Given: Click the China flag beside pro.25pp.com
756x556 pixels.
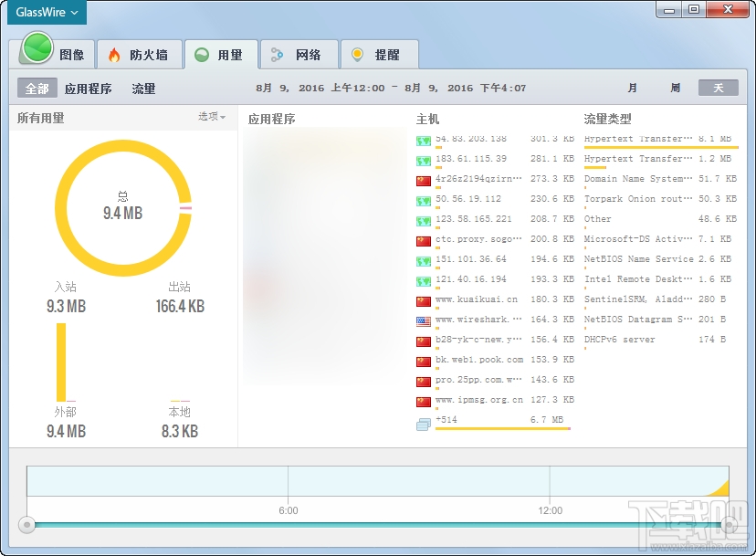Looking at the screenshot, I should [424, 382].
